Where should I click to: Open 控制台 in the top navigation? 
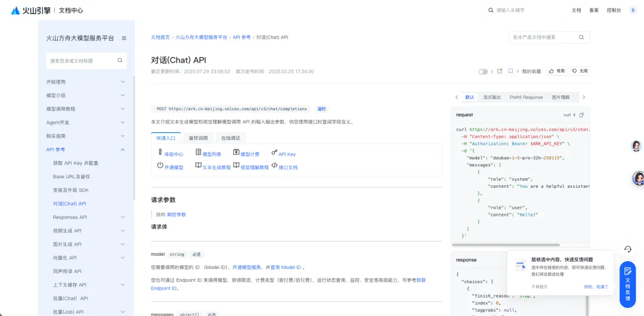[x=614, y=10]
